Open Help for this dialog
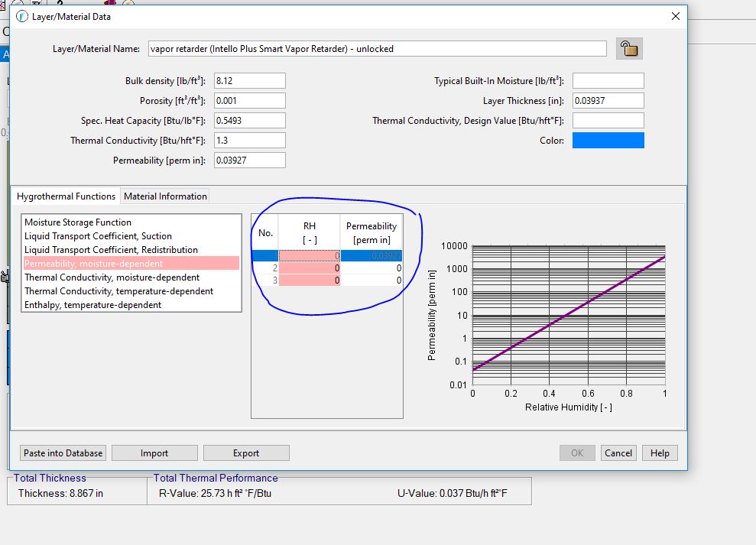Image resolution: width=756 pixels, height=545 pixels. click(x=660, y=453)
